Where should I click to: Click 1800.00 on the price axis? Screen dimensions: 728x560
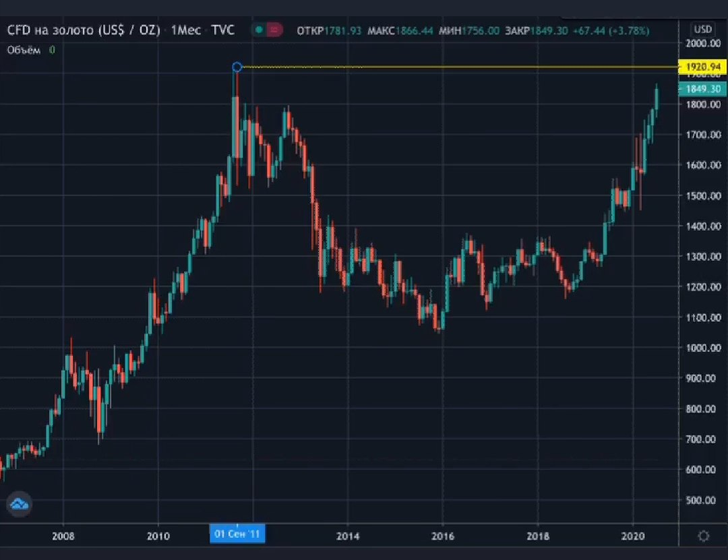point(703,104)
